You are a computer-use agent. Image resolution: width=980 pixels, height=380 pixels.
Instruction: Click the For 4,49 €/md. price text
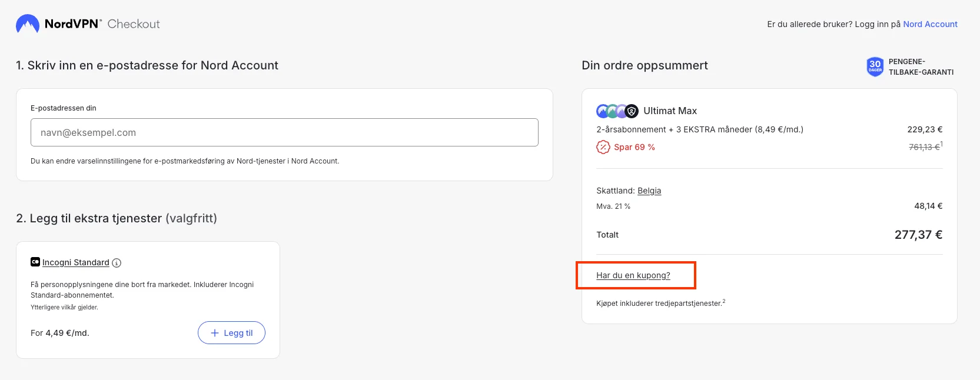pyautogui.click(x=60, y=333)
